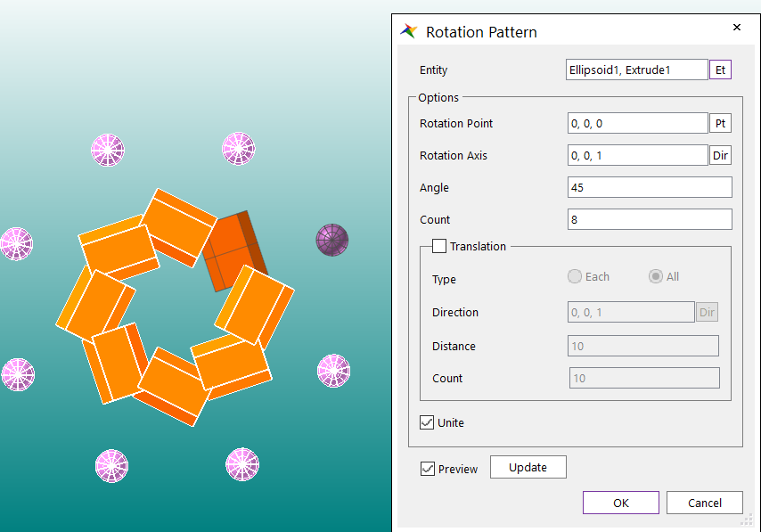Focus the rotation Count field showing 8
The image size is (761, 532).
click(649, 219)
